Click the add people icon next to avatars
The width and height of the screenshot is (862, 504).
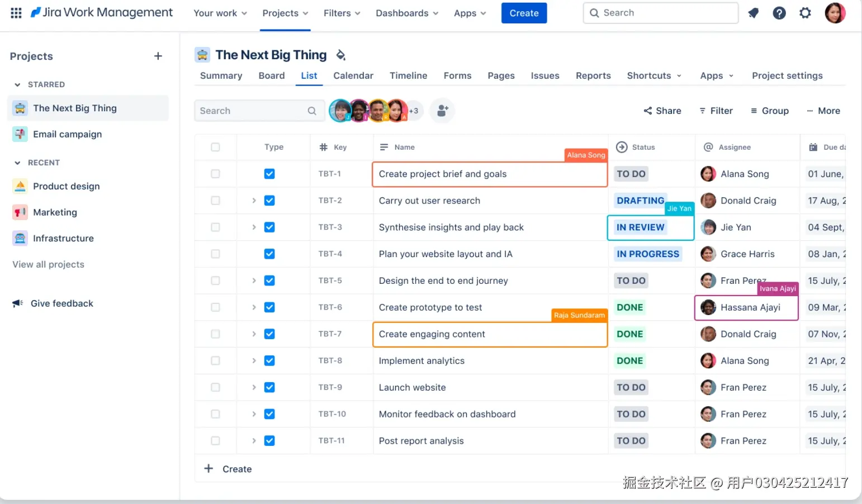442,111
